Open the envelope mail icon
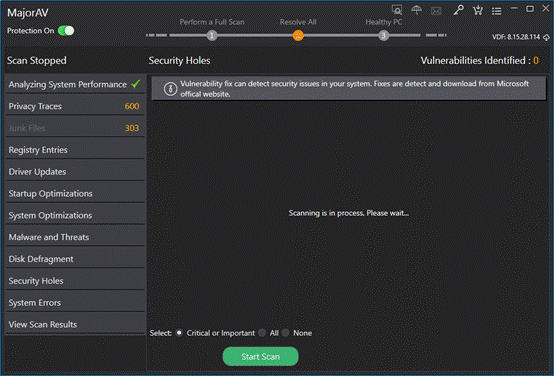This screenshot has height=376, width=554. click(436, 11)
